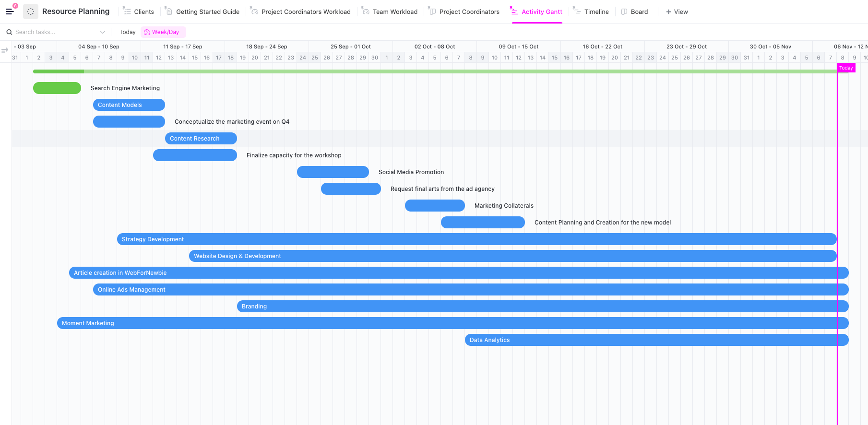Screen dimensions: 868x425
Task: Click the Clients list view icon
Action: (127, 11)
